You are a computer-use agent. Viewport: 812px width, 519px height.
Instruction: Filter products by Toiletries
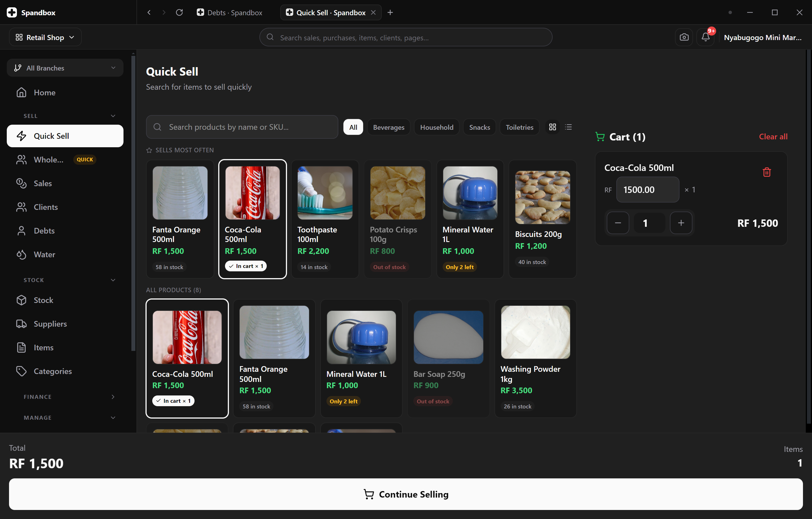[x=519, y=127]
